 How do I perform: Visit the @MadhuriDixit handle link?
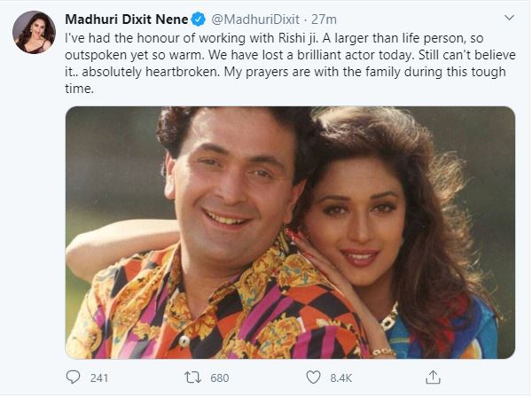coord(255,19)
